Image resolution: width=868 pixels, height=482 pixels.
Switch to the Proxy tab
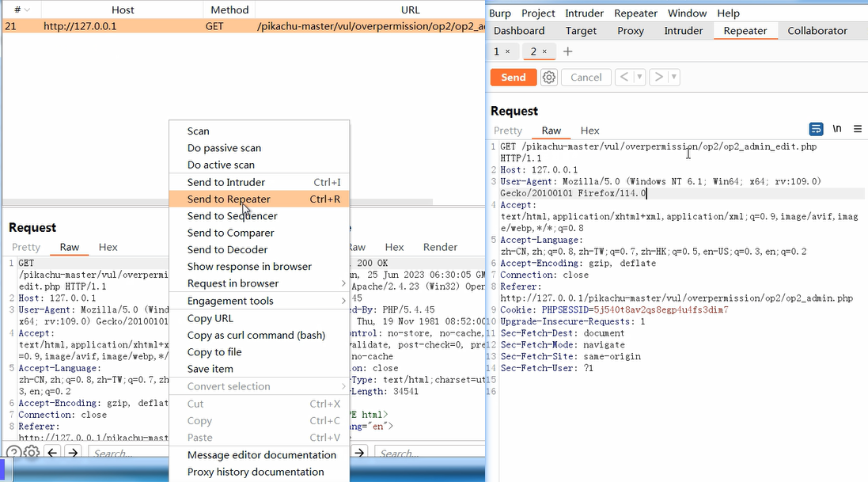coord(631,31)
